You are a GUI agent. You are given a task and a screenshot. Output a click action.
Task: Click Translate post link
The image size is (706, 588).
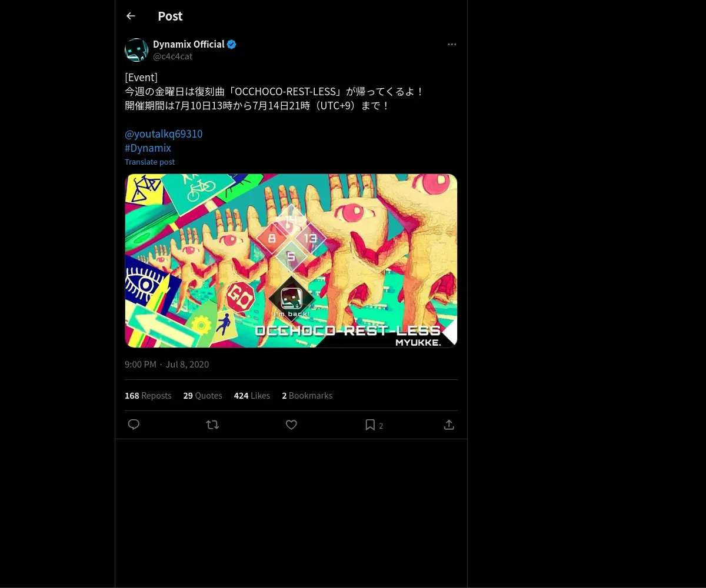point(149,162)
